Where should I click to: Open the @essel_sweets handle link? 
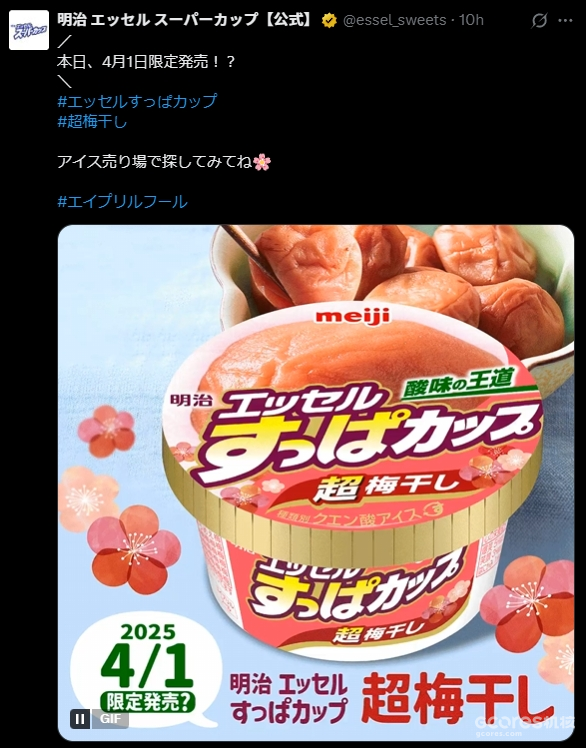[394, 20]
